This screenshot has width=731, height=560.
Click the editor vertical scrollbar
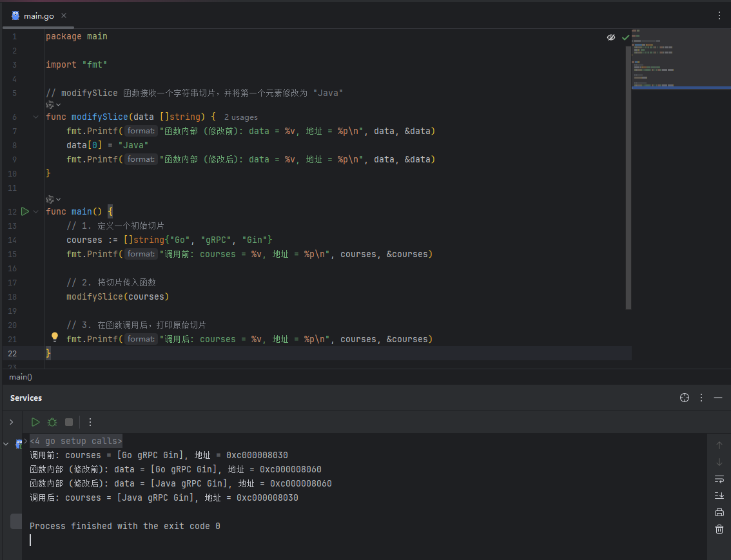(x=629, y=177)
